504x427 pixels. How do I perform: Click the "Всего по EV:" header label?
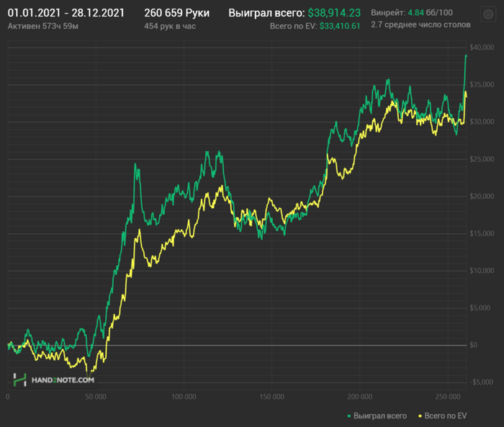click(x=293, y=26)
